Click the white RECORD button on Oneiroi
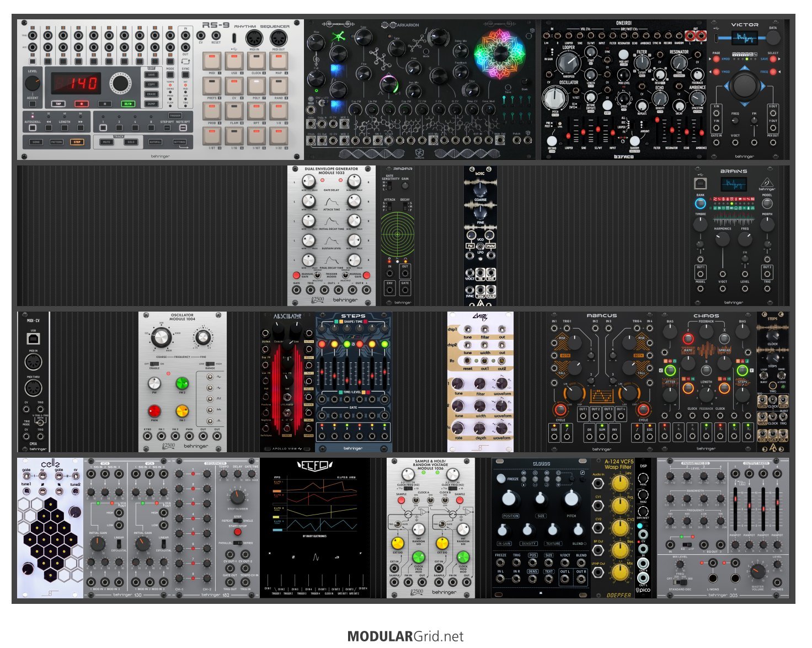 click(x=552, y=140)
